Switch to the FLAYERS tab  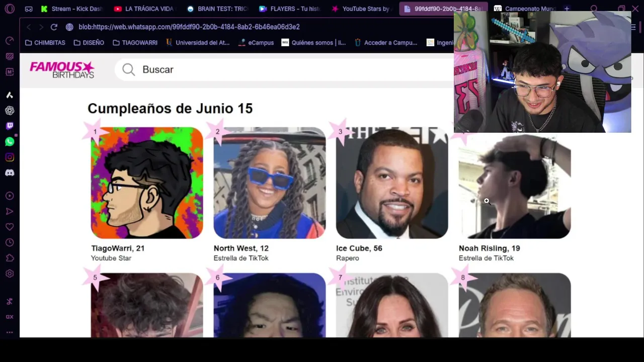point(289,9)
